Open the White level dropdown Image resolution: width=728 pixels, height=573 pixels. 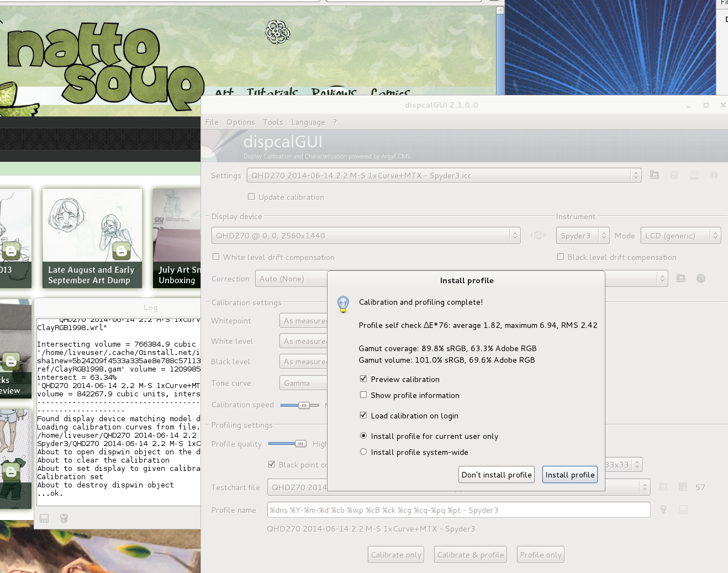tap(304, 341)
